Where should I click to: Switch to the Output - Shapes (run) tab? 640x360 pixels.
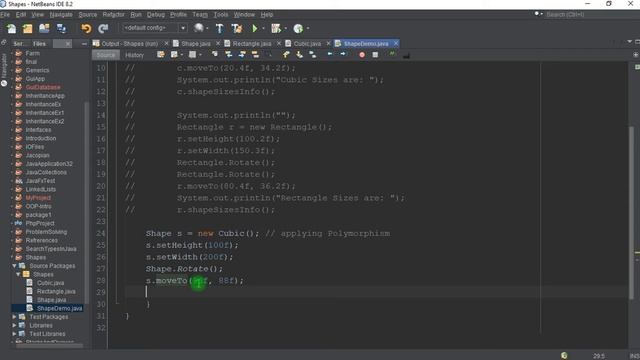(129, 43)
